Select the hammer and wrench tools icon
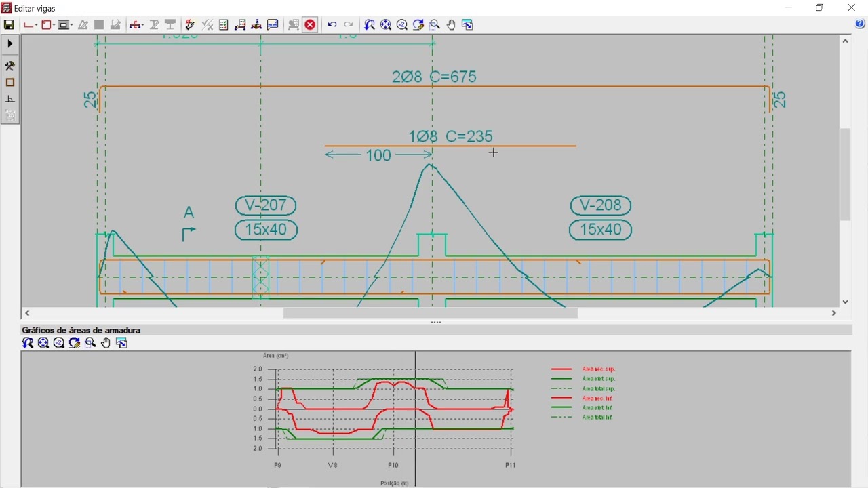868x488 pixels. pyautogui.click(x=9, y=66)
